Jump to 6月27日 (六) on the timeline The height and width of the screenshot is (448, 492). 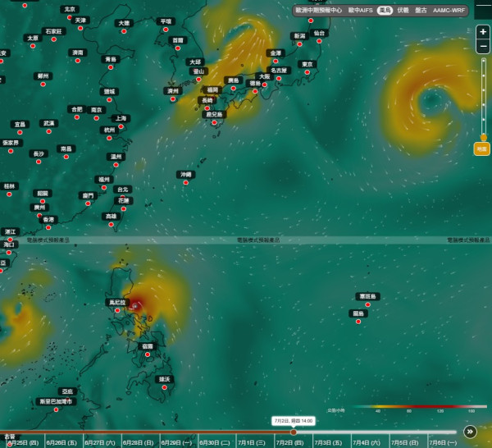coord(100,442)
